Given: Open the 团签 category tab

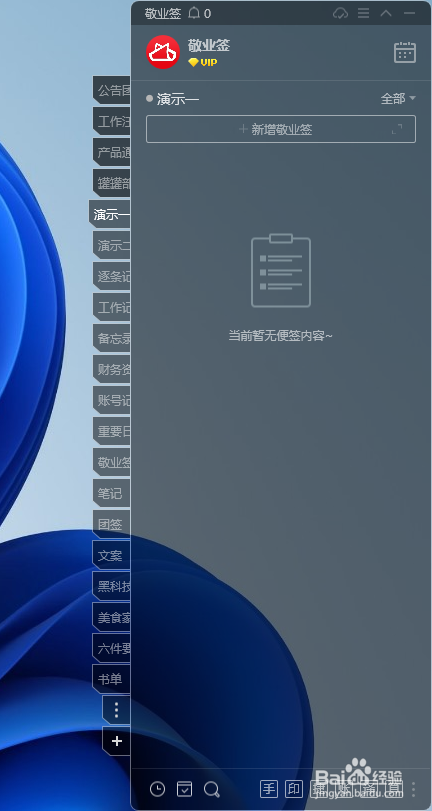Looking at the screenshot, I should tap(112, 525).
